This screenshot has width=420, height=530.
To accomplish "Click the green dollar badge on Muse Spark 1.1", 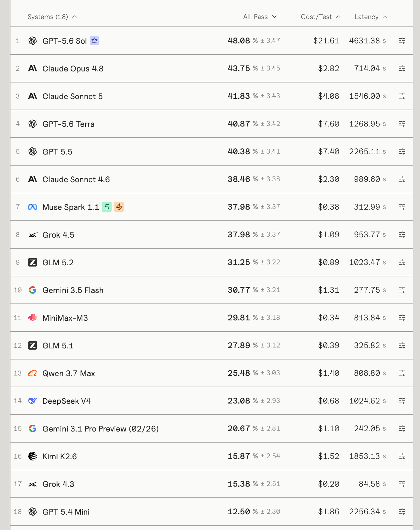I will (x=107, y=207).
